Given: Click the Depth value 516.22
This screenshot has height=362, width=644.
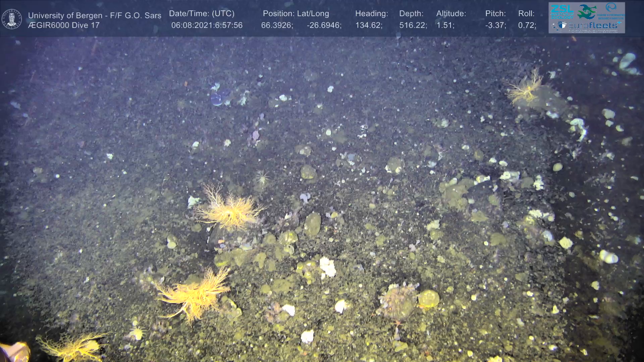Looking at the screenshot, I should pyautogui.click(x=413, y=25).
